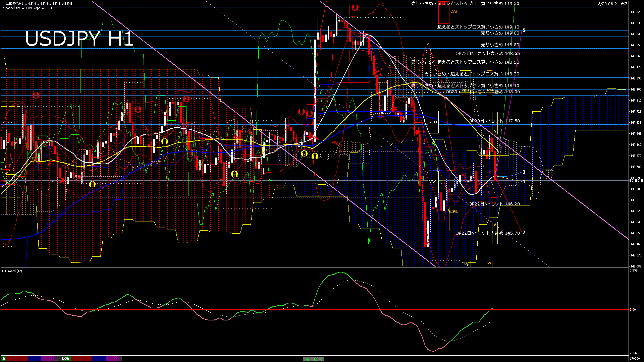Click the topmost red down-arrow signal marker
644x362 pixels.
point(355,7)
